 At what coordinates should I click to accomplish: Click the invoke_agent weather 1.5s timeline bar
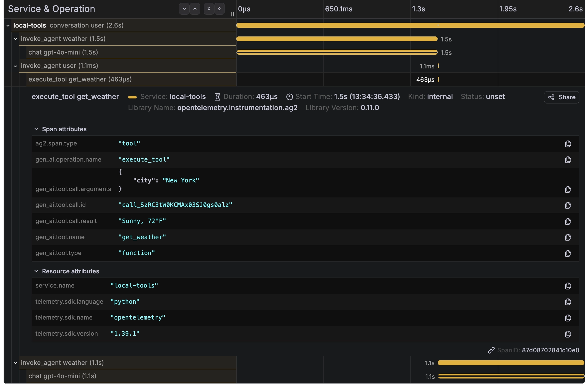(x=337, y=39)
